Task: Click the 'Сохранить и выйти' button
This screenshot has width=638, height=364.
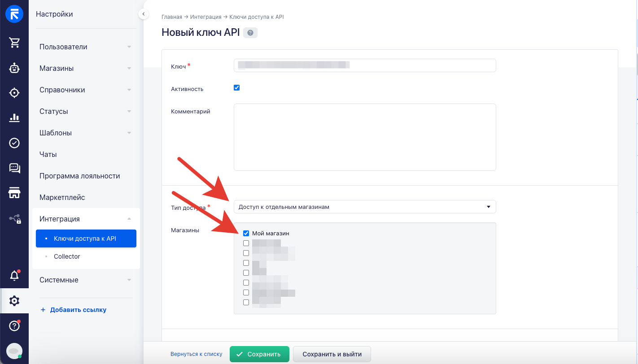Action: coord(332,354)
